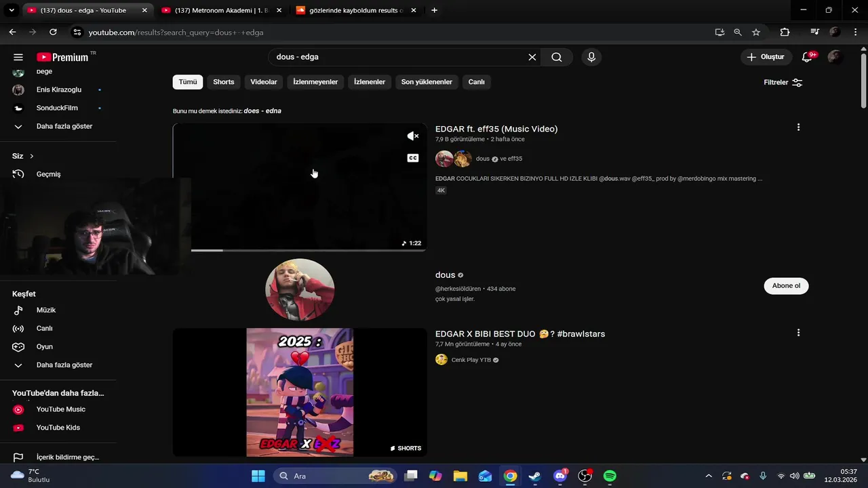Open Windows Start menu
This screenshot has width=868, height=488.
(x=258, y=476)
